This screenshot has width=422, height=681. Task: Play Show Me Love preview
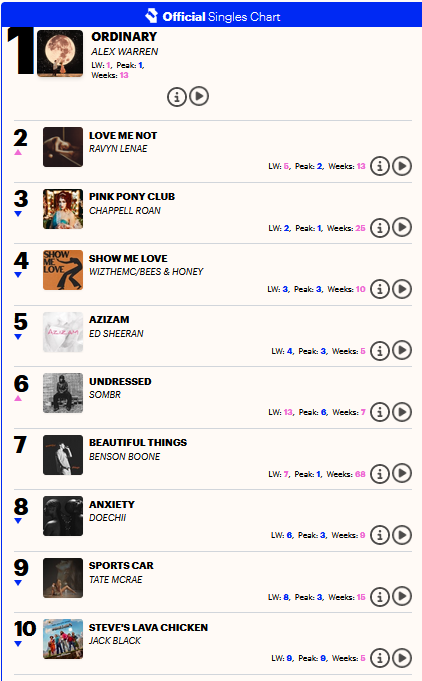click(402, 289)
